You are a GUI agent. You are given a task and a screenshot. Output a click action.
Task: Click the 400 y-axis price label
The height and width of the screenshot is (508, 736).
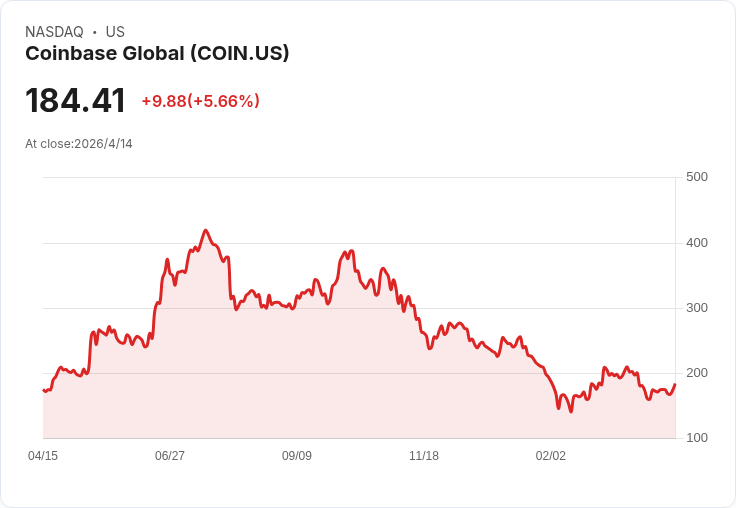click(x=696, y=243)
